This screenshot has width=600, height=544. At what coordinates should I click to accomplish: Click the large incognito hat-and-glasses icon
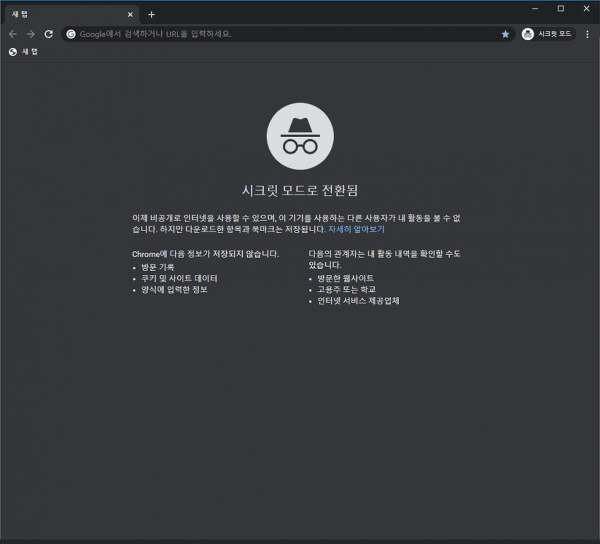click(x=300, y=136)
